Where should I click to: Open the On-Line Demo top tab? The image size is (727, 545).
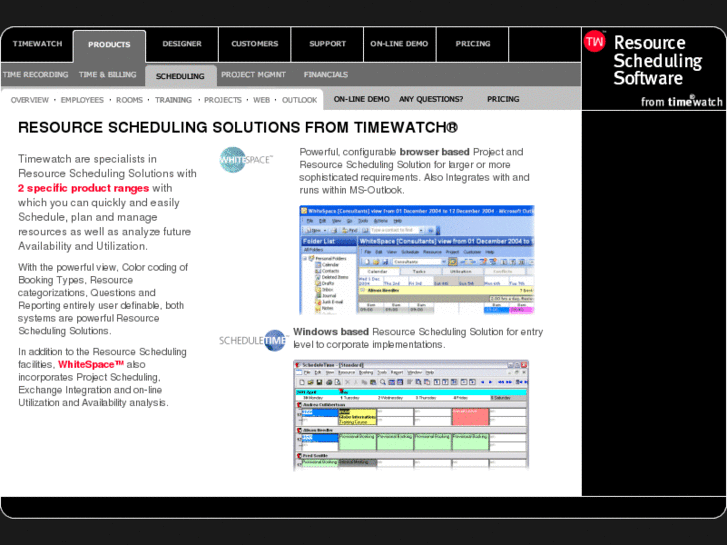399,44
